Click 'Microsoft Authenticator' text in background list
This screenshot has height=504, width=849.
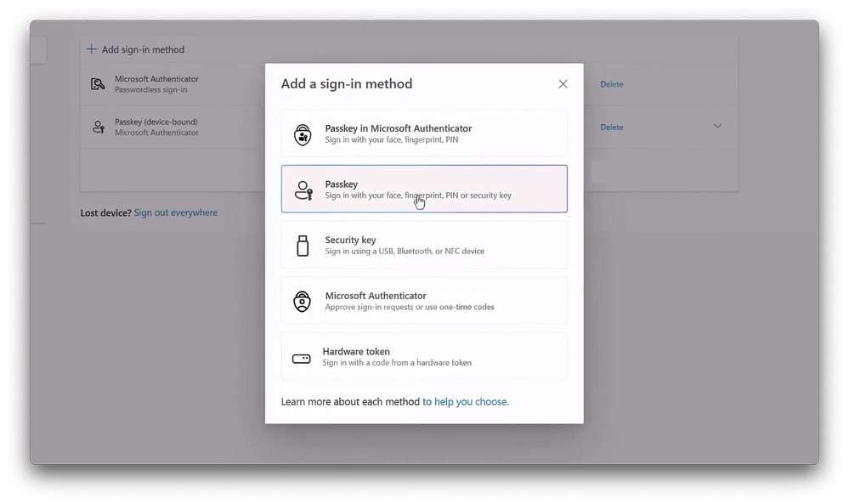(156, 79)
